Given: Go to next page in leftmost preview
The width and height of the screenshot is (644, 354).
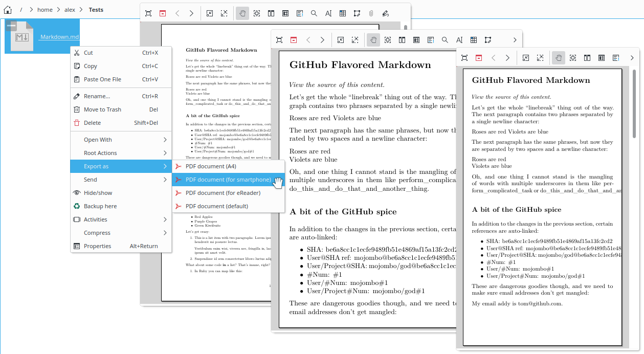Looking at the screenshot, I should 191,13.
